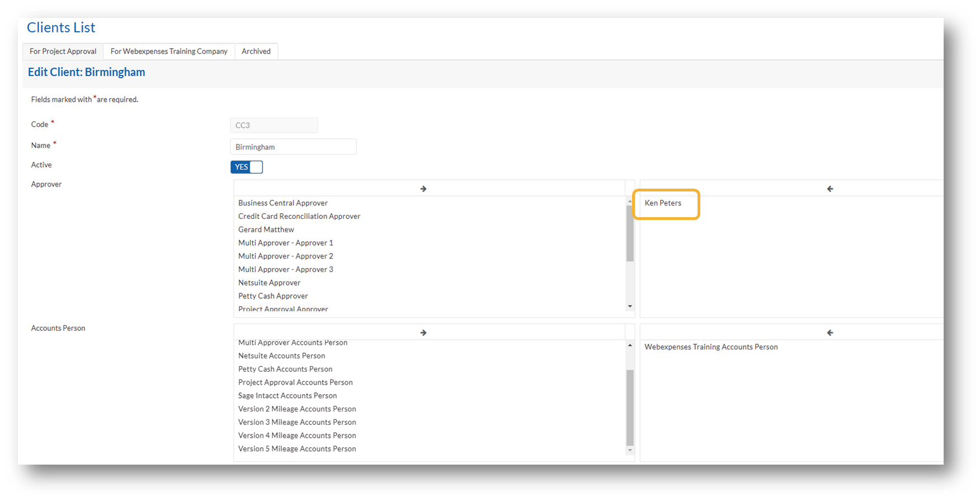Click the Code field showing CC3
This screenshot has height=501, width=980.
pos(274,125)
